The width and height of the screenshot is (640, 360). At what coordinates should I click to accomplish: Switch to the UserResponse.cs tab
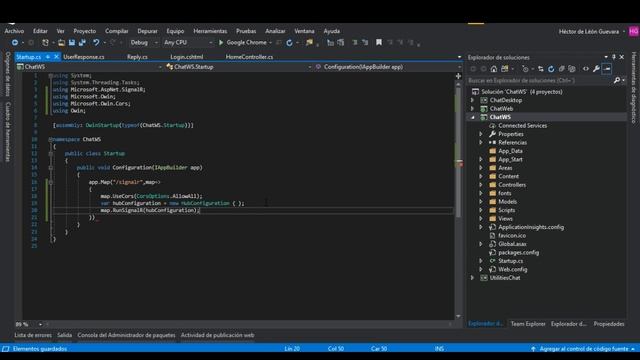click(x=84, y=57)
